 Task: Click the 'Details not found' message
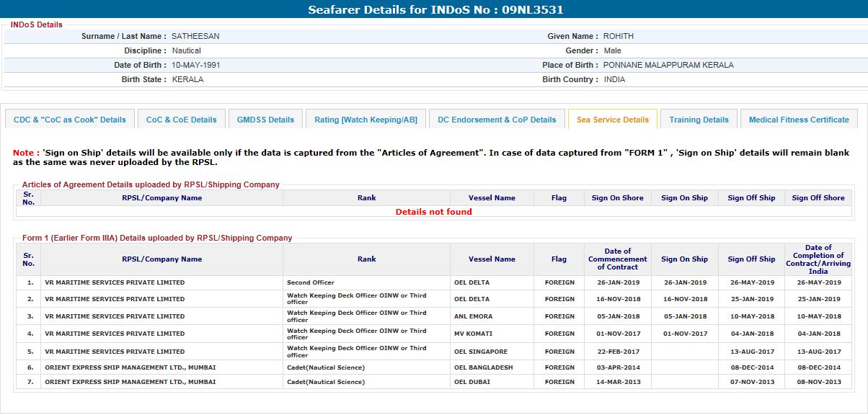click(434, 212)
